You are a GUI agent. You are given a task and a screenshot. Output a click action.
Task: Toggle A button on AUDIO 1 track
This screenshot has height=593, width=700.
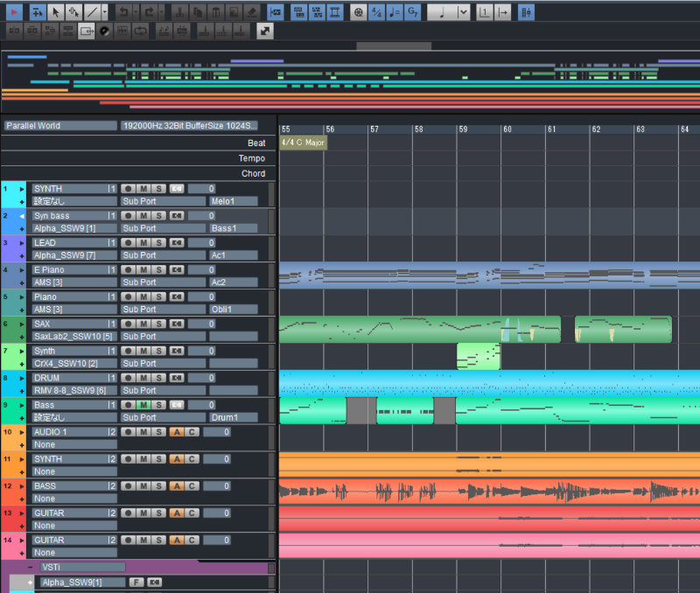177,432
